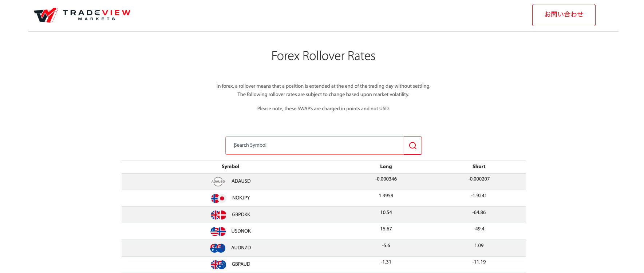Viewport: 644px width, 273px height.
Task: Click the AUDNZD flag pair icon
Action: point(218,248)
